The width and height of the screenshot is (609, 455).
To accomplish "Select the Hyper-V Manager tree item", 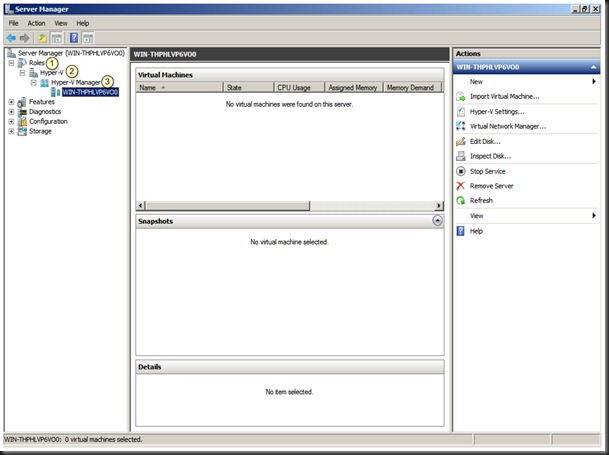I will click(76, 82).
